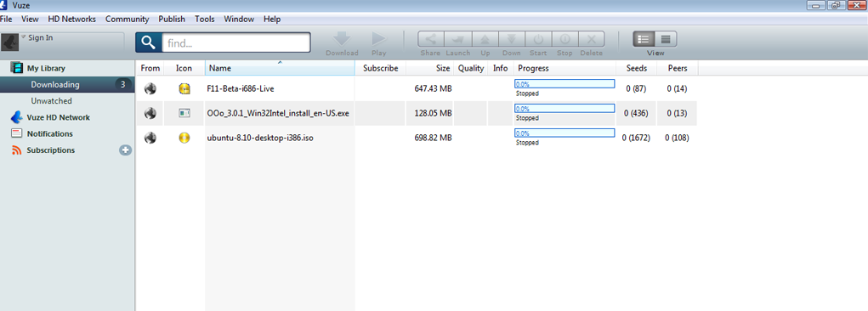Click the 0 (1672) seeds value
Screen dimensions: 868x311
point(636,138)
